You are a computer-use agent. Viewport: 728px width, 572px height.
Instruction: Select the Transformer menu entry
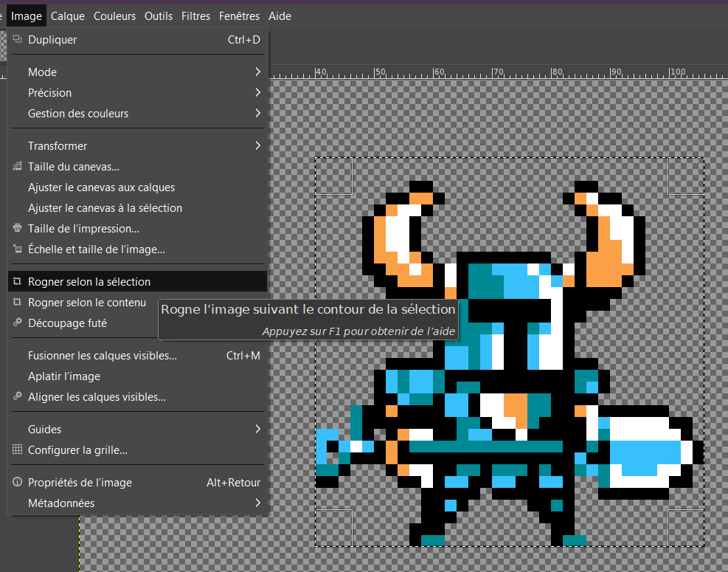[x=137, y=146]
